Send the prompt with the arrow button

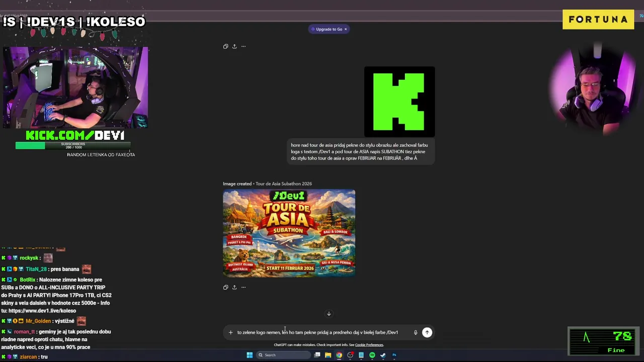(x=427, y=332)
